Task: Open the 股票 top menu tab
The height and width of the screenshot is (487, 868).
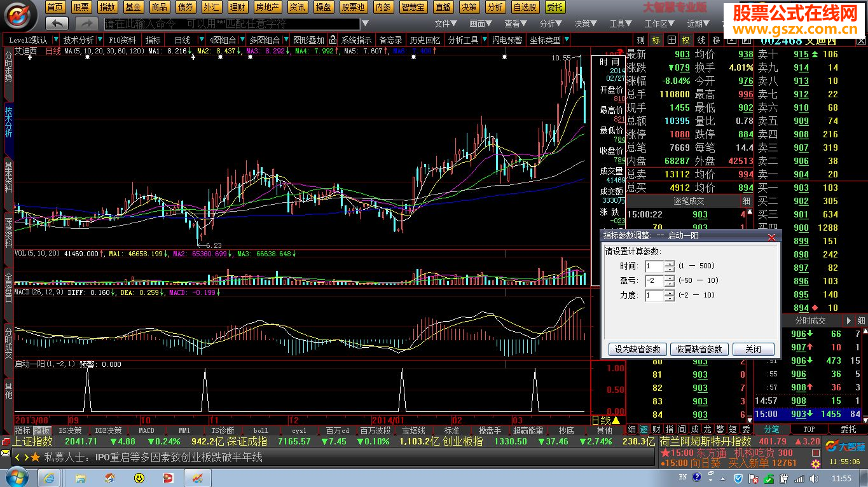Action: (x=81, y=7)
